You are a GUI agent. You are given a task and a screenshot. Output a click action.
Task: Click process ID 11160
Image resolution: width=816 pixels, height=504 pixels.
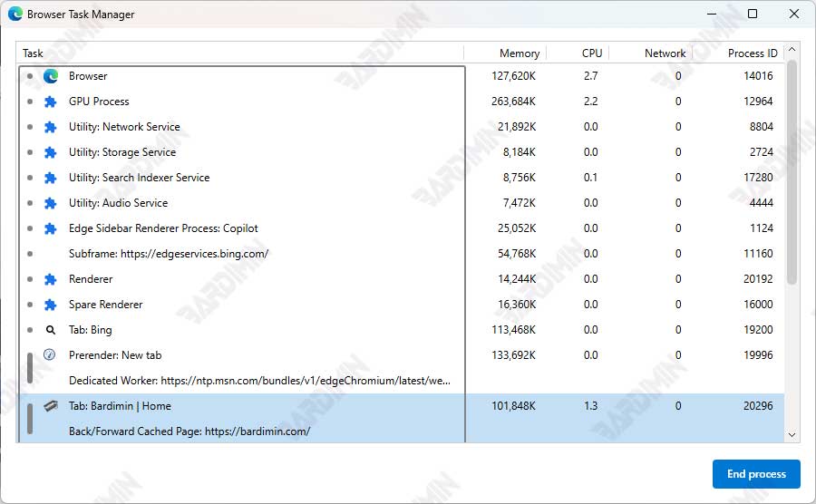coord(758,254)
